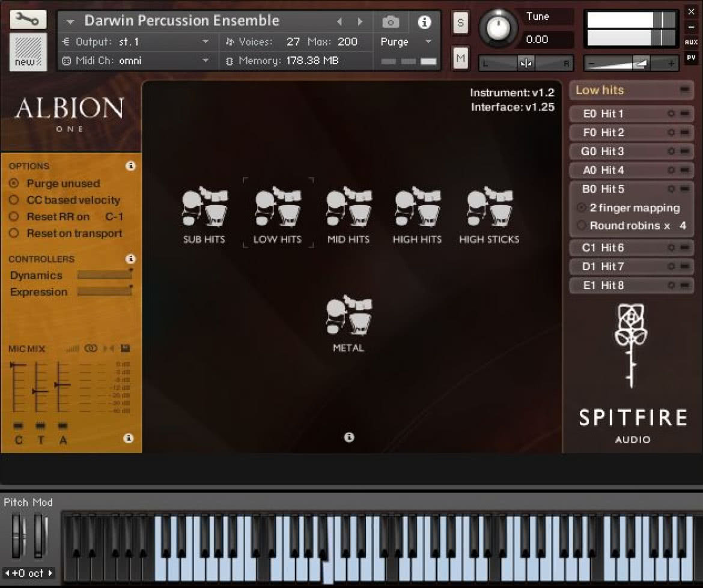Increase octave with right arrow
This screenshot has height=588, width=703.
(50, 572)
